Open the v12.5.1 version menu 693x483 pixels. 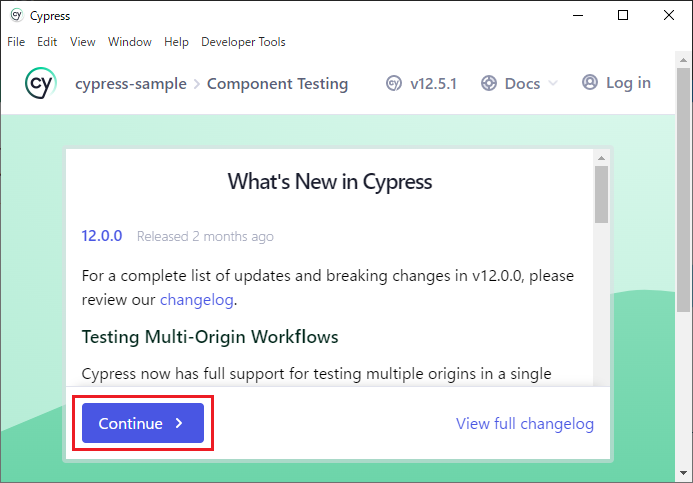pyautogui.click(x=422, y=83)
